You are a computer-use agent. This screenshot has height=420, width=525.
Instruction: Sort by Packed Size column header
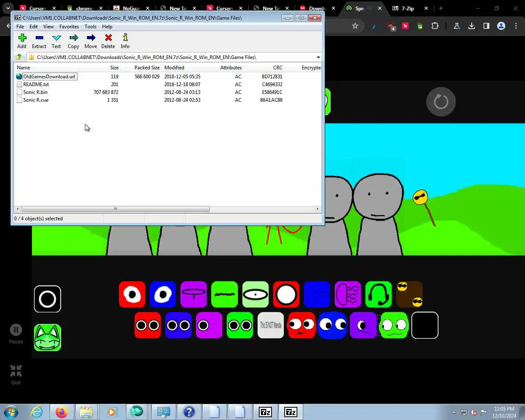147,68
